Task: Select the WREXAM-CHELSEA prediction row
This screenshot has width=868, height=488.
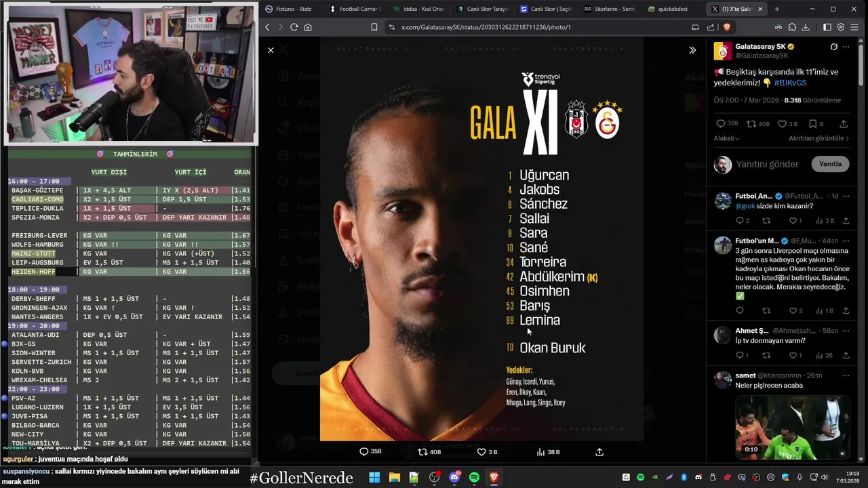Action: 130,380
